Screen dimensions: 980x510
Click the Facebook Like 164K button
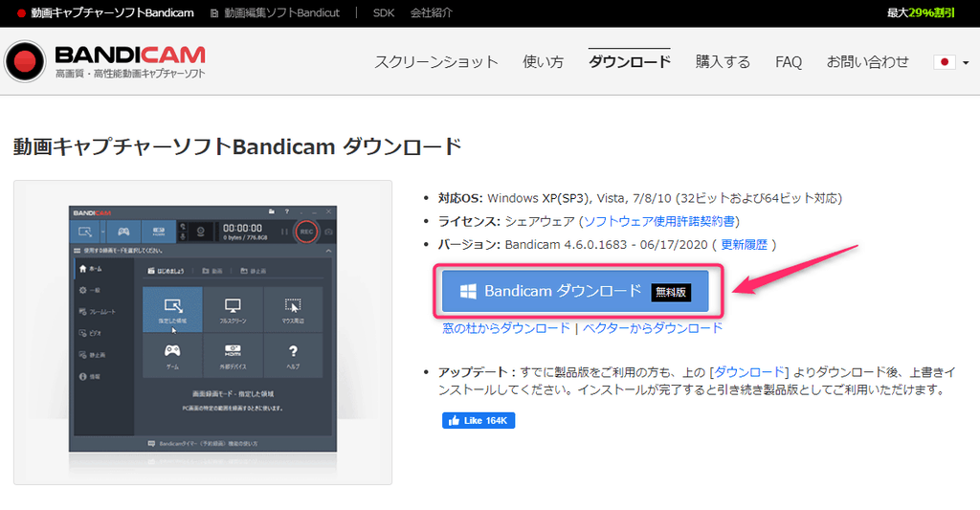479,421
